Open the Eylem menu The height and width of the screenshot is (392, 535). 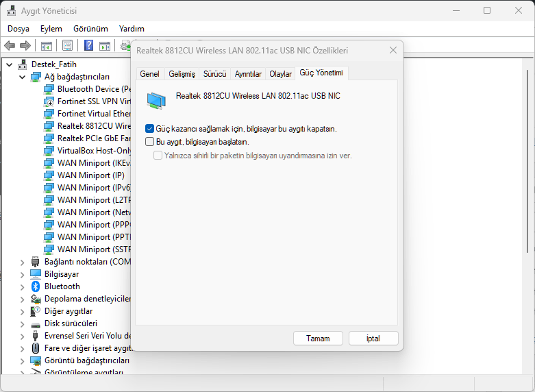coord(51,29)
